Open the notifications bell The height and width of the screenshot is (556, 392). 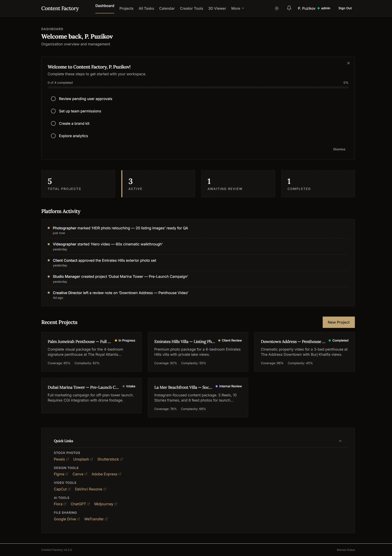289,8
